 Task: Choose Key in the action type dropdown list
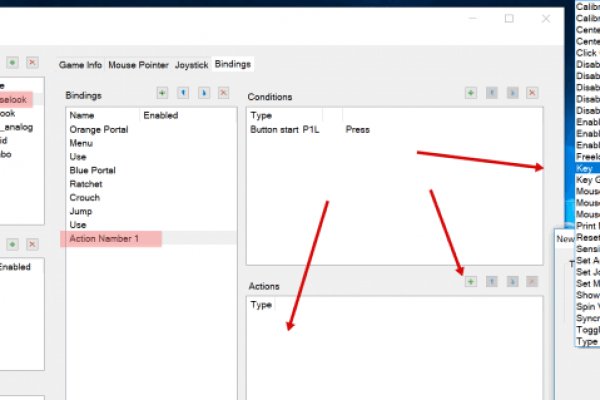[x=586, y=169]
